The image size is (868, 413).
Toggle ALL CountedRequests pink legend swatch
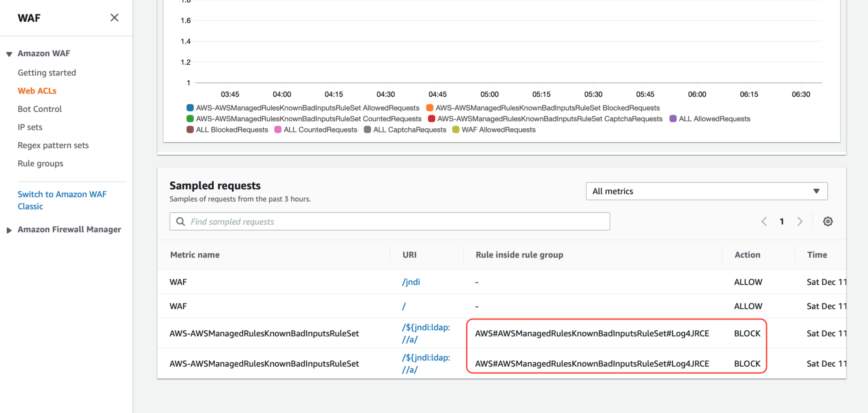[278, 130]
